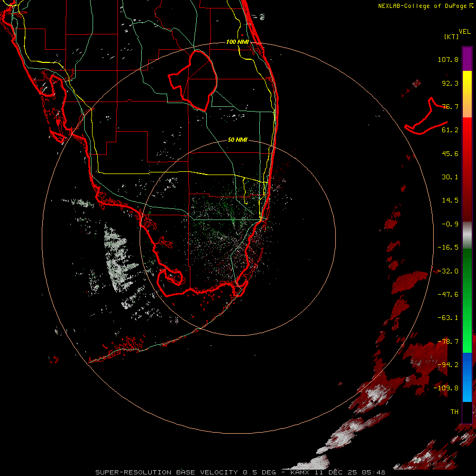The width and height of the screenshot is (476, 476).
Task: Click the 92.3 velocity scale value
Action: click(x=450, y=83)
